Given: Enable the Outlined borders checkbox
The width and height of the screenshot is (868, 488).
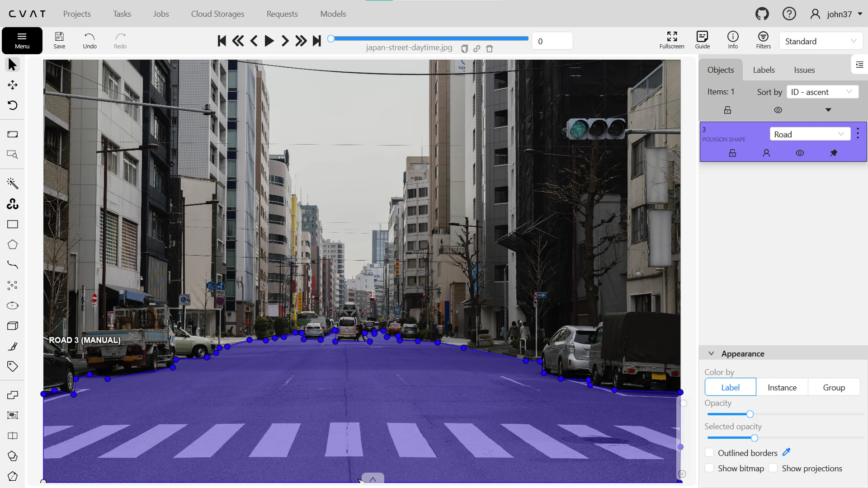Looking at the screenshot, I should (x=709, y=453).
